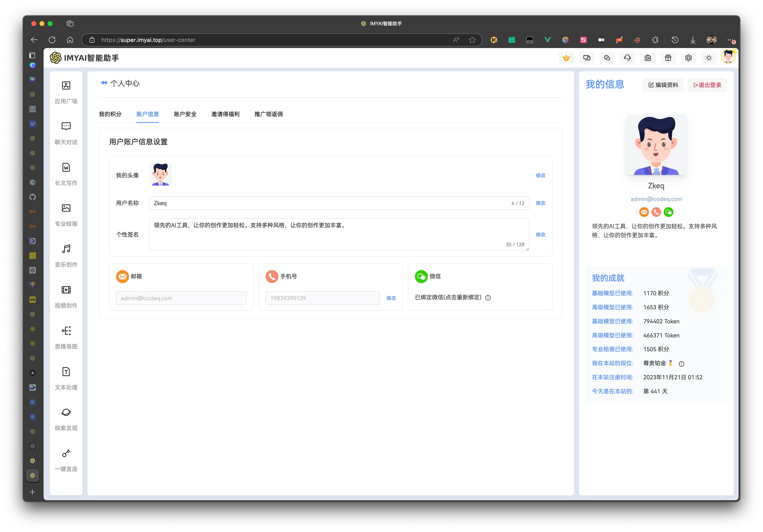Click 修改 link for 用户名称

point(540,203)
